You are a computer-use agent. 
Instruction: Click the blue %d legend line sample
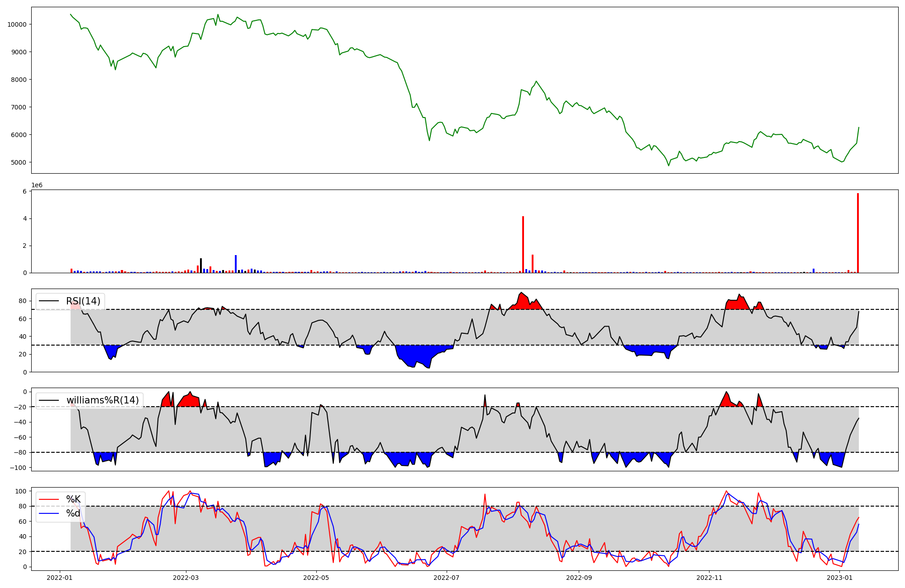tap(49, 513)
